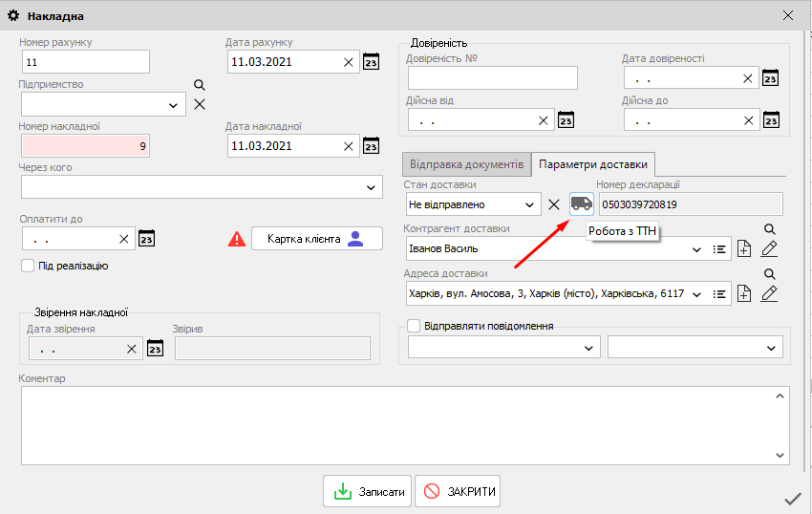The height and width of the screenshot is (514, 812).
Task: Open calendar for Дата накладної
Action: 372,146
